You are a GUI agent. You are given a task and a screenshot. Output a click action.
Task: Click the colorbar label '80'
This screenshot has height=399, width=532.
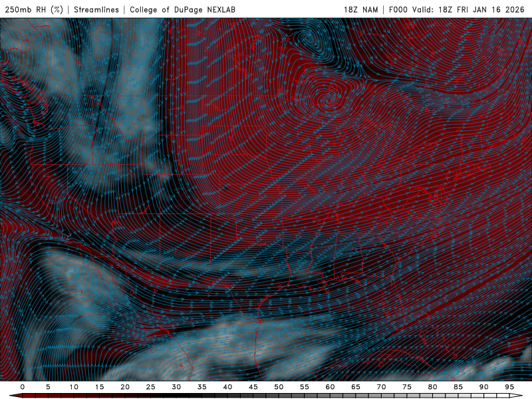click(x=432, y=387)
